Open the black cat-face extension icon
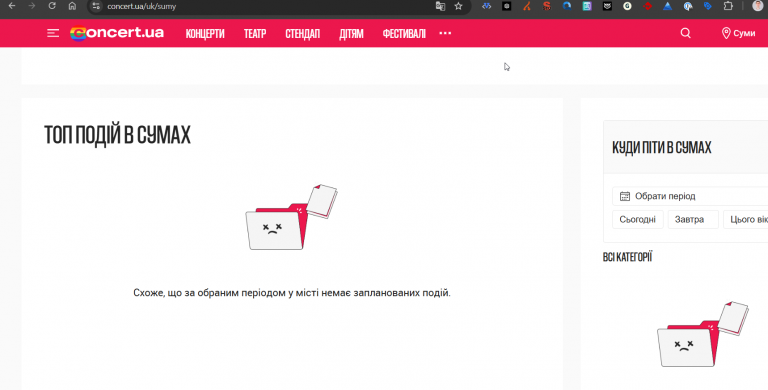The height and width of the screenshot is (390, 768). [x=607, y=6]
